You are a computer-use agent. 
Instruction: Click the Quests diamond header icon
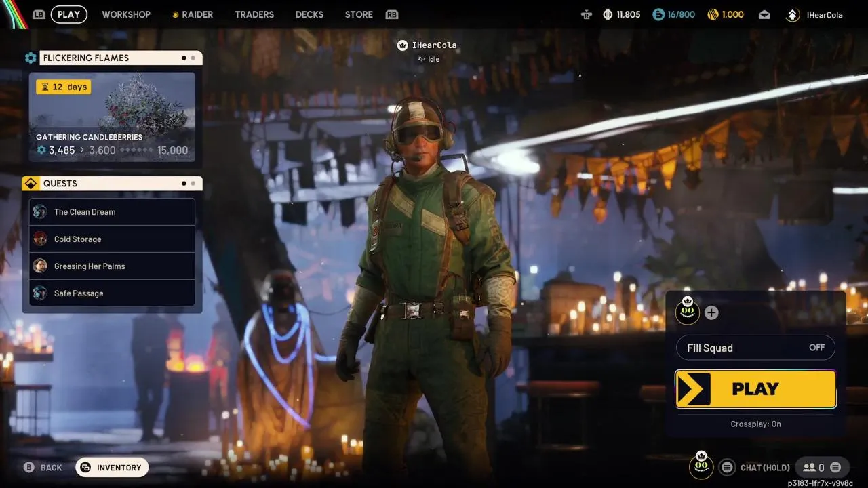[x=31, y=184]
